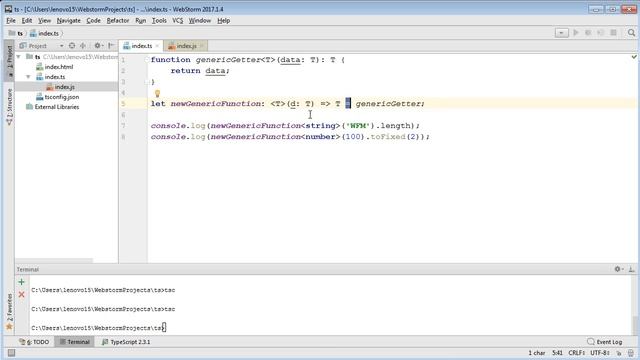Open the Navigate menu

pos(69,20)
